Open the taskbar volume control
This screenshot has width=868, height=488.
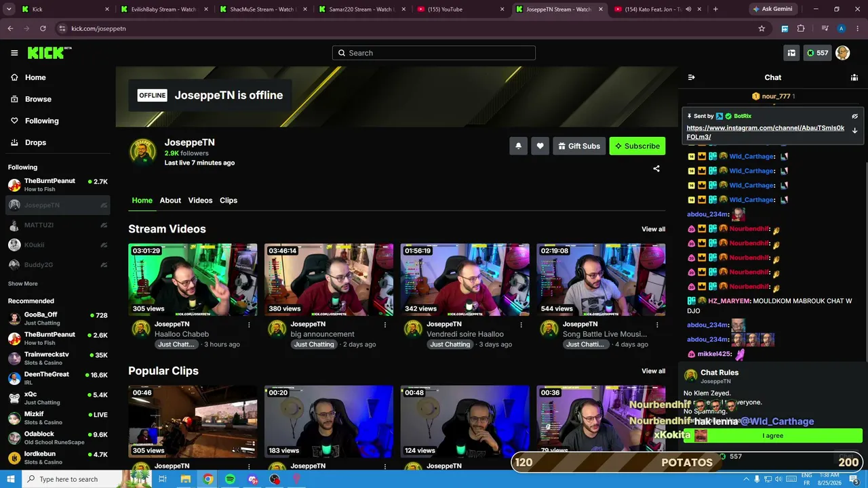pyautogui.click(x=778, y=479)
